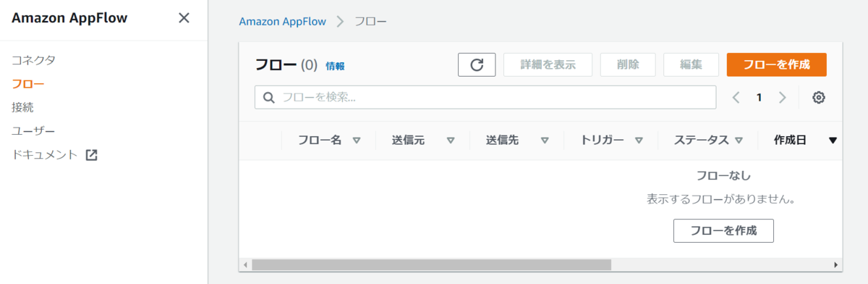868x284 pixels.
Task: Focus the フローを検索 search field
Action: tap(485, 97)
